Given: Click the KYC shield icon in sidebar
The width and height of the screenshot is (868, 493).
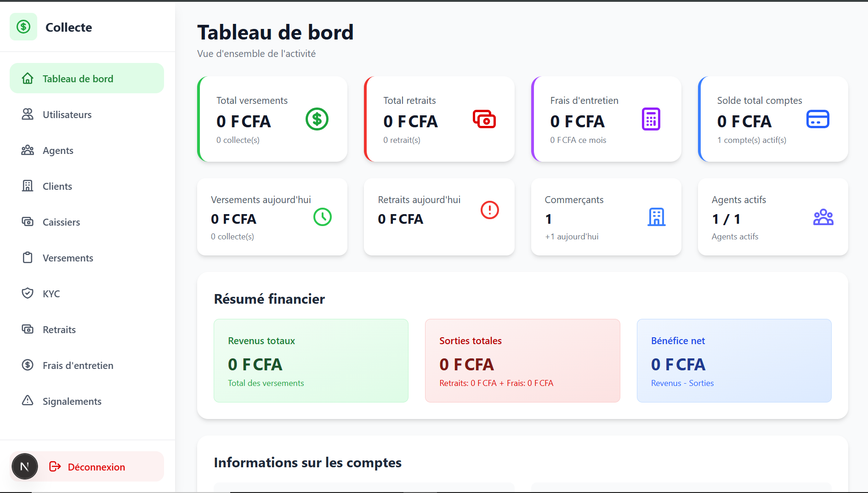Looking at the screenshot, I should (x=28, y=294).
